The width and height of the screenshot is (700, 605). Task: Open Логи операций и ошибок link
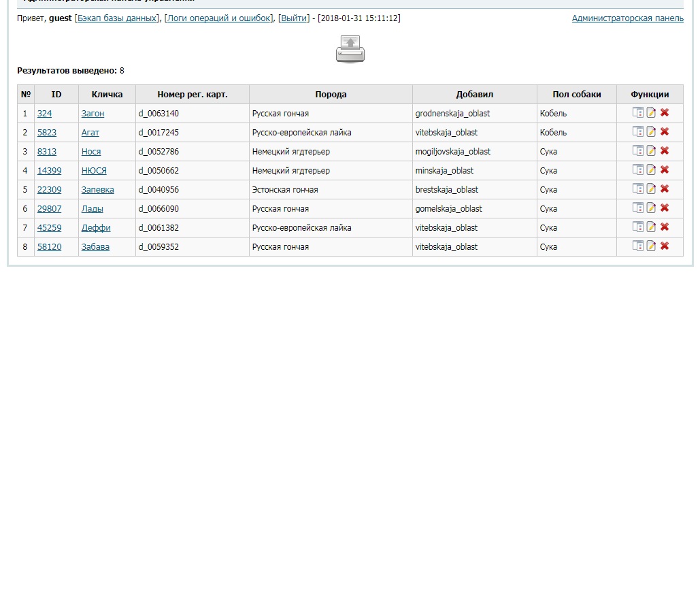219,18
